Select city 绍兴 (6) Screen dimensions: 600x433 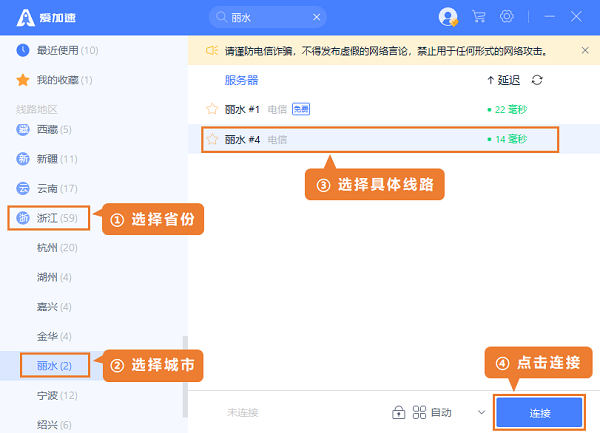[54, 425]
